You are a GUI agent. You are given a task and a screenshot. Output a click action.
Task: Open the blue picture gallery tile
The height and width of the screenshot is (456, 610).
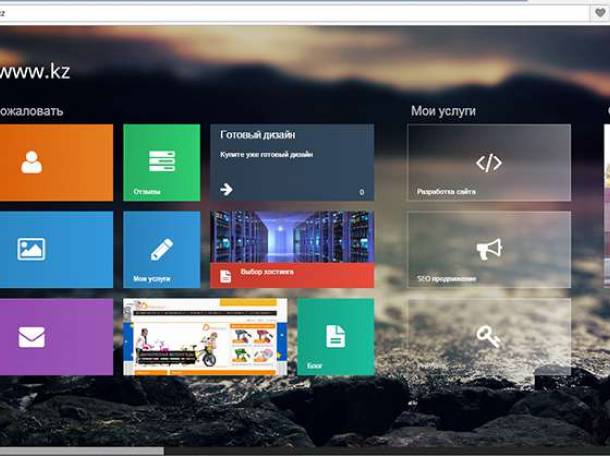click(x=32, y=249)
